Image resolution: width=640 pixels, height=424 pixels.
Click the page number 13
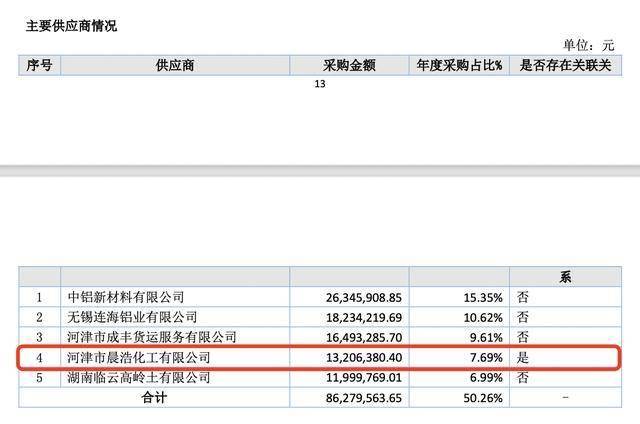[320, 84]
